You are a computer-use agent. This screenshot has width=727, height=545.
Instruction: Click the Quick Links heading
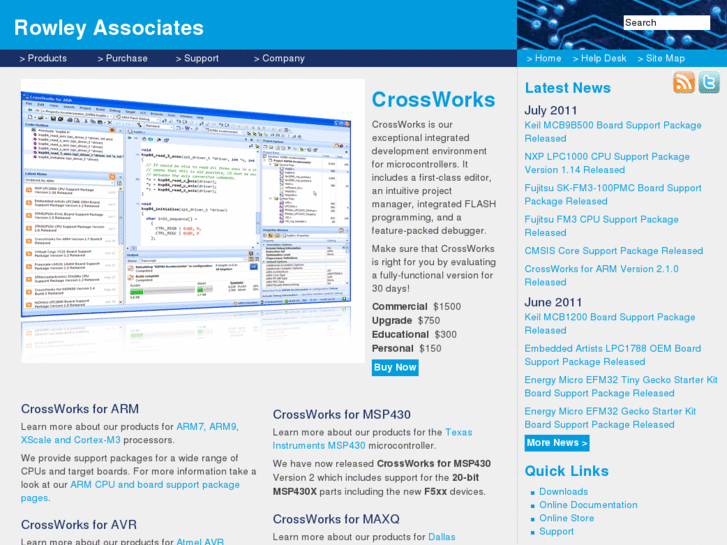[567, 471]
